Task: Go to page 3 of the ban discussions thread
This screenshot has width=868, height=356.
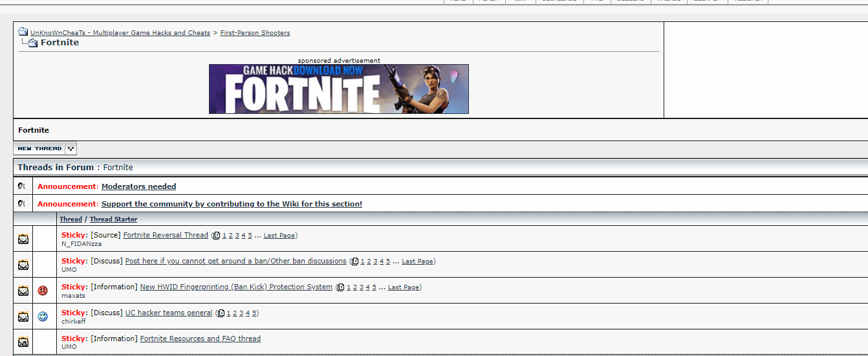Action: [375, 261]
